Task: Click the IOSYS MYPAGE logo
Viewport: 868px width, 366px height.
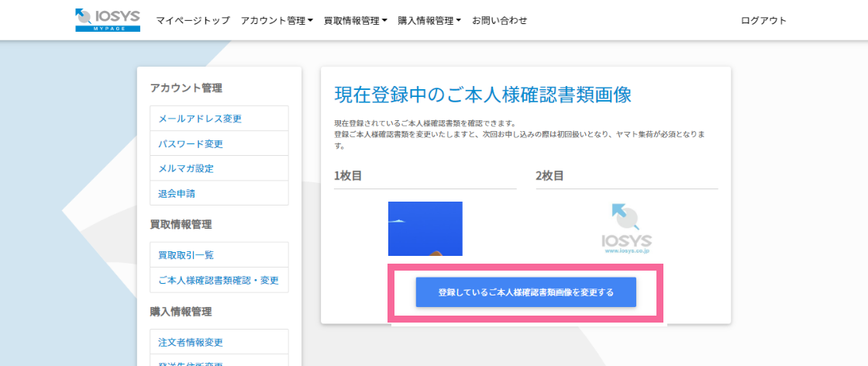Action: [108, 20]
